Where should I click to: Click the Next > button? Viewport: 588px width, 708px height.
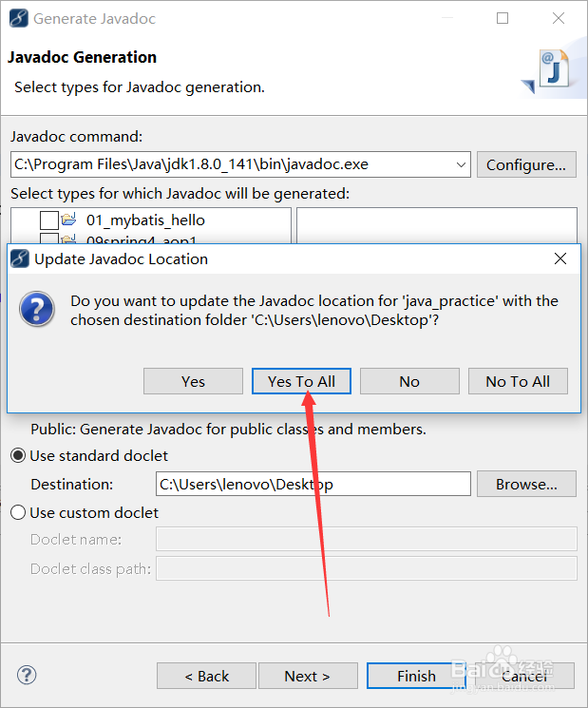pyautogui.click(x=308, y=676)
